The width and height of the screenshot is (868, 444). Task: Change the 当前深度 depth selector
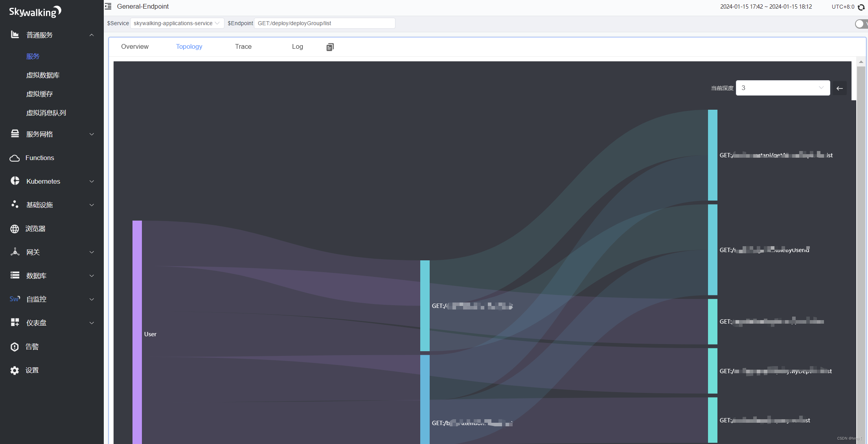click(783, 88)
